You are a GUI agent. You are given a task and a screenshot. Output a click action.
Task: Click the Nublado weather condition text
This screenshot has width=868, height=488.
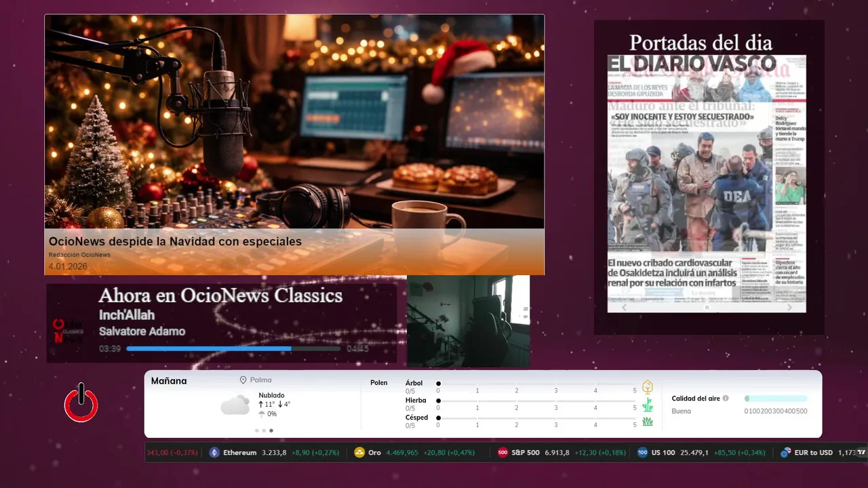coord(271,395)
